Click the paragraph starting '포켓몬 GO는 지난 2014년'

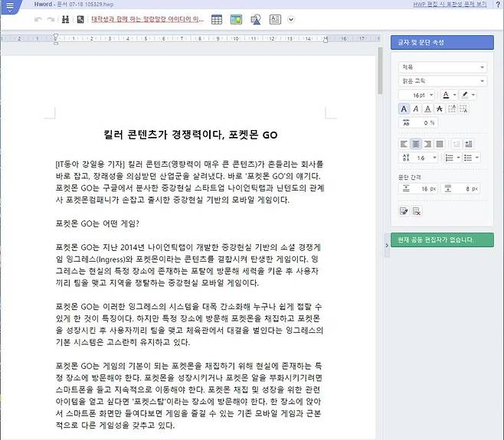(188, 265)
